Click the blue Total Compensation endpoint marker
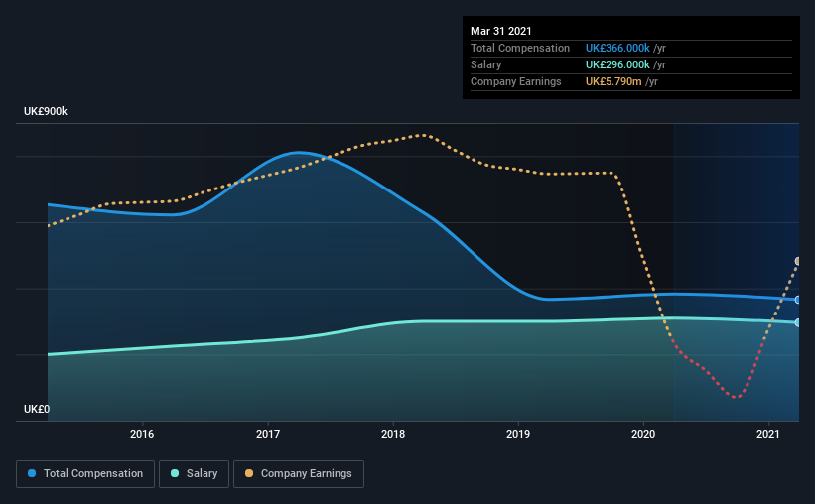The image size is (815, 504). [797, 300]
